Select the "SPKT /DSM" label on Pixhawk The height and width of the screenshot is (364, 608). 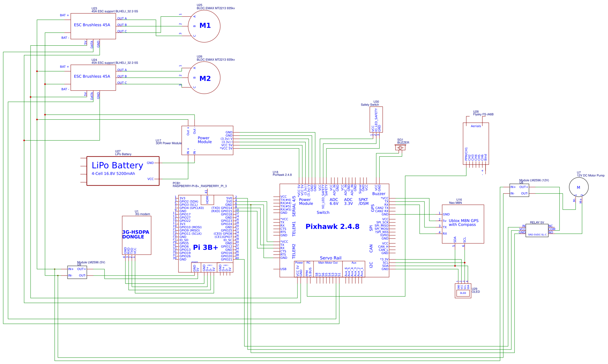click(x=363, y=202)
